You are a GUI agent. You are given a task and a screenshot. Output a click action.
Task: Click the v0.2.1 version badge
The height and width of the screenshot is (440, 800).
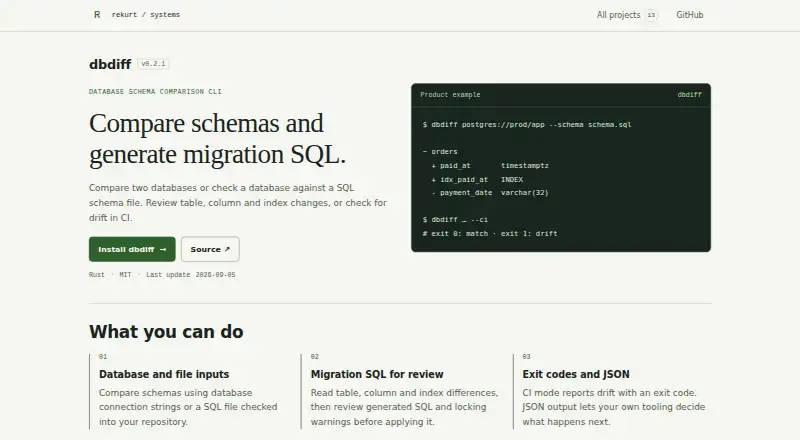153,64
